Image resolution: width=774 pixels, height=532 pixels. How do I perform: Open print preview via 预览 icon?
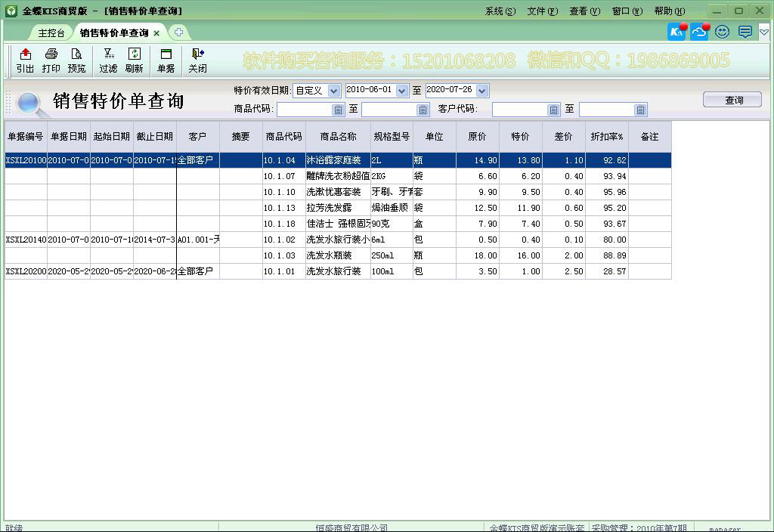(76, 60)
